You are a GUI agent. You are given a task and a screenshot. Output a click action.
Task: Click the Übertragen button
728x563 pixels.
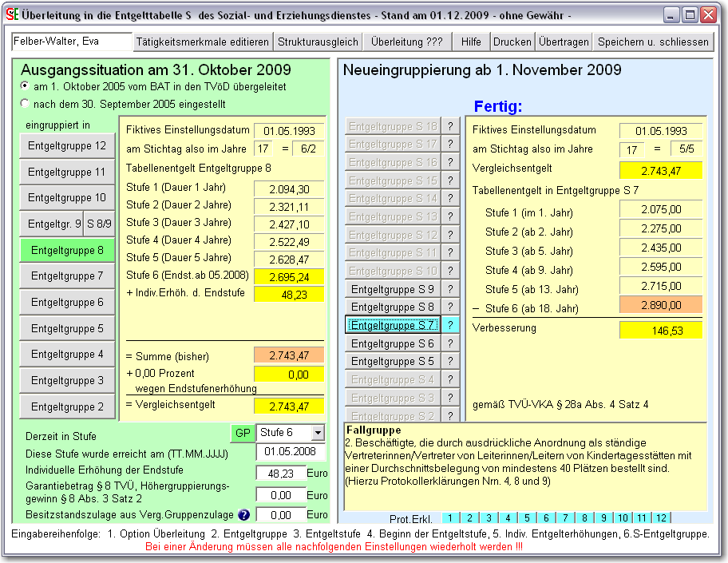pyautogui.click(x=564, y=42)
